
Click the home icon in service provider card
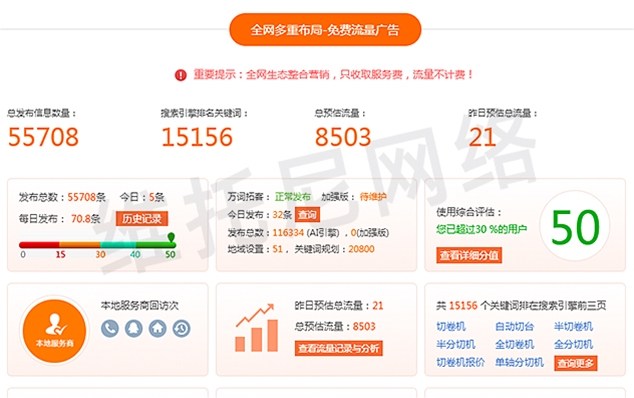tap(158, 328)
